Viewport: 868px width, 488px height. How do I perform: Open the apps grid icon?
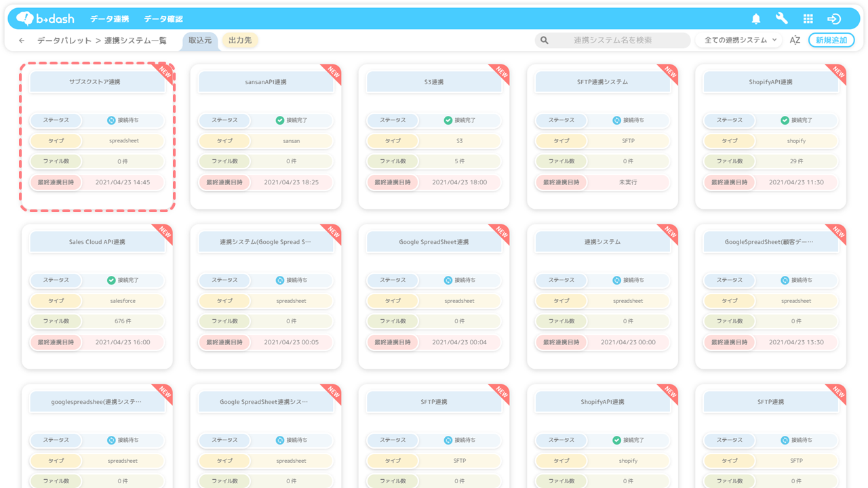click(x=808, y=19)
